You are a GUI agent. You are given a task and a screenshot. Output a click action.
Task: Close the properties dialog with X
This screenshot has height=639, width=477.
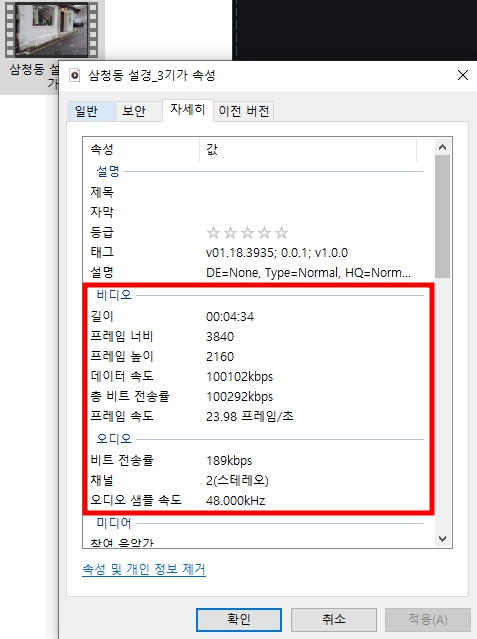point(463,75)
